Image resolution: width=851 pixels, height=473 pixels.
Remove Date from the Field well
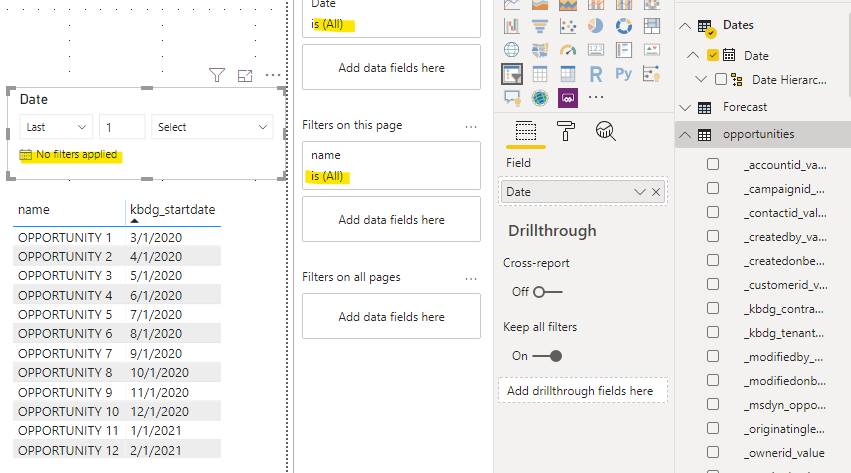[x=656, y=192]
